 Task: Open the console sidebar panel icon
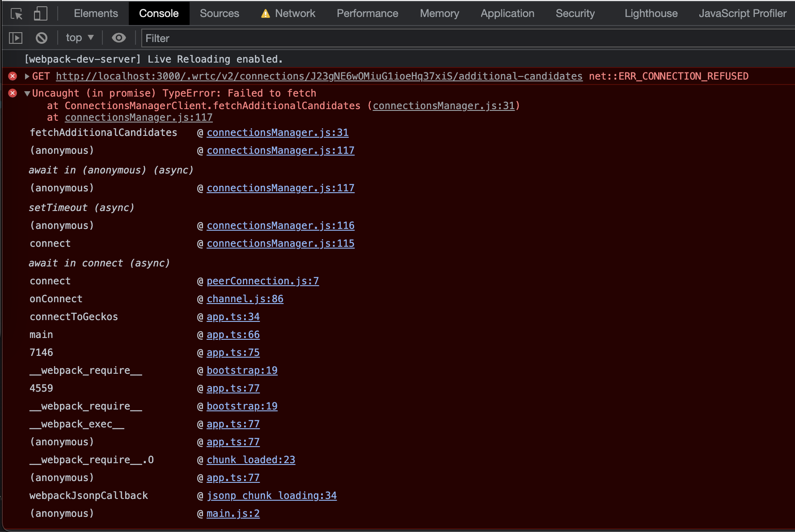point(15,38)
